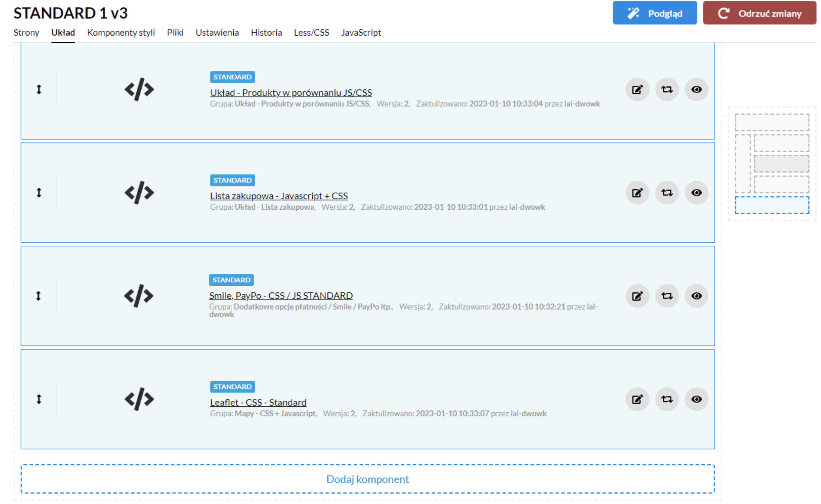The height and width of the screenshot is (504, 821).
Task: Click edit icon for Leaflet - CSS - Standard
Action: point(637,399)
